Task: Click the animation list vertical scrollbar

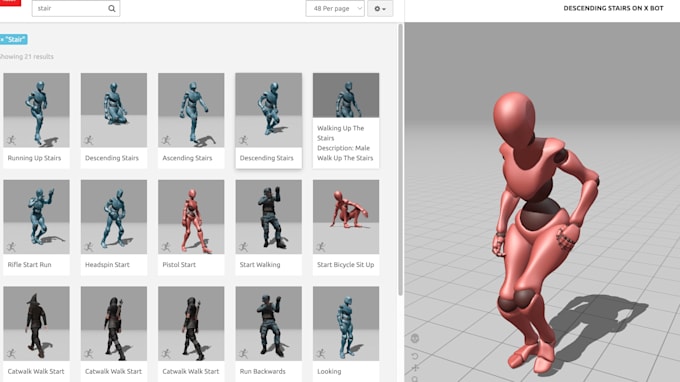Action: point(400,160)
